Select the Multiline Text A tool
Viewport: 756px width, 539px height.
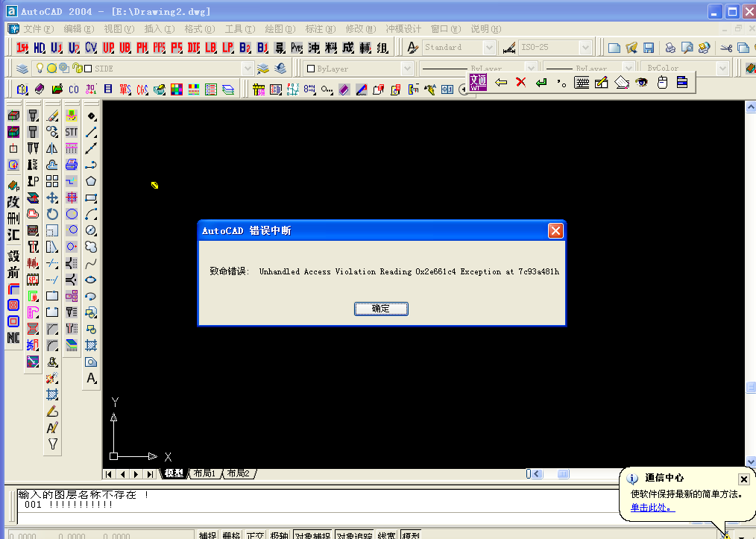(x=91, y=379)
